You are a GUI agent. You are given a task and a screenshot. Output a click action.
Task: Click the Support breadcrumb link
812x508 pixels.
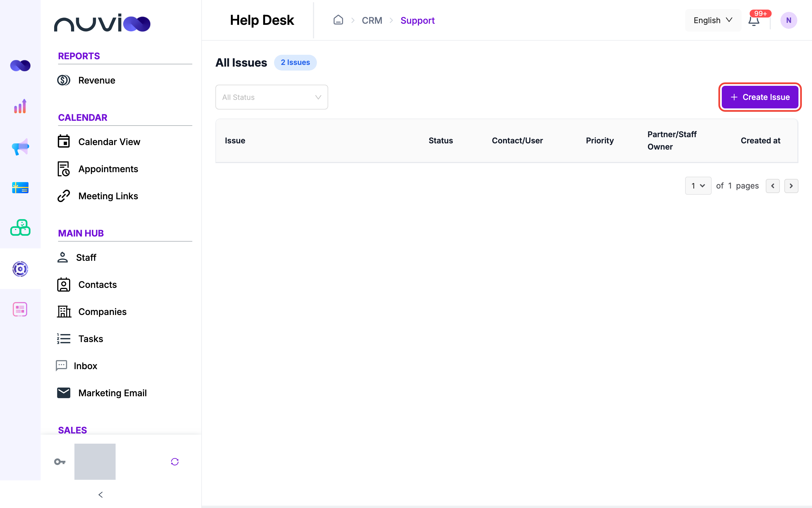(x=417, y=21)
